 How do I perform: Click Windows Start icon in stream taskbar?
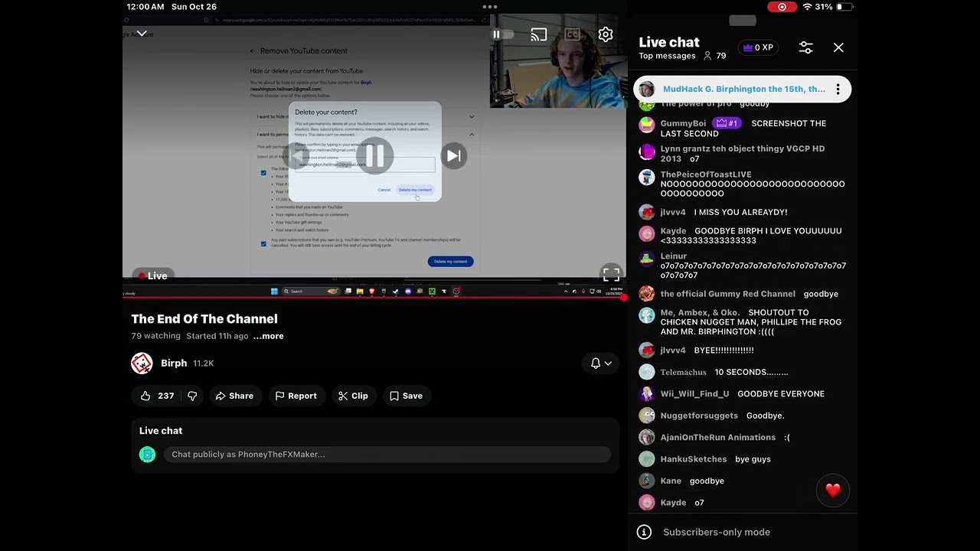click(x=274, y=291)
